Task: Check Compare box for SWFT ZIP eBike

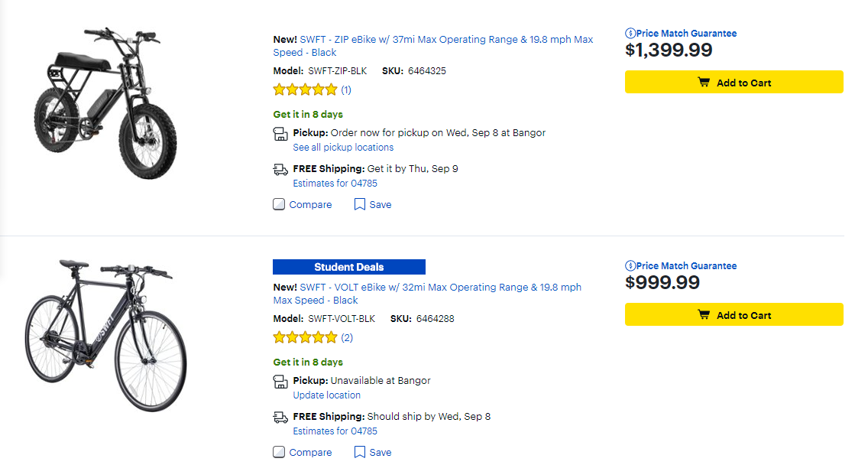Action: pos(279,204)
